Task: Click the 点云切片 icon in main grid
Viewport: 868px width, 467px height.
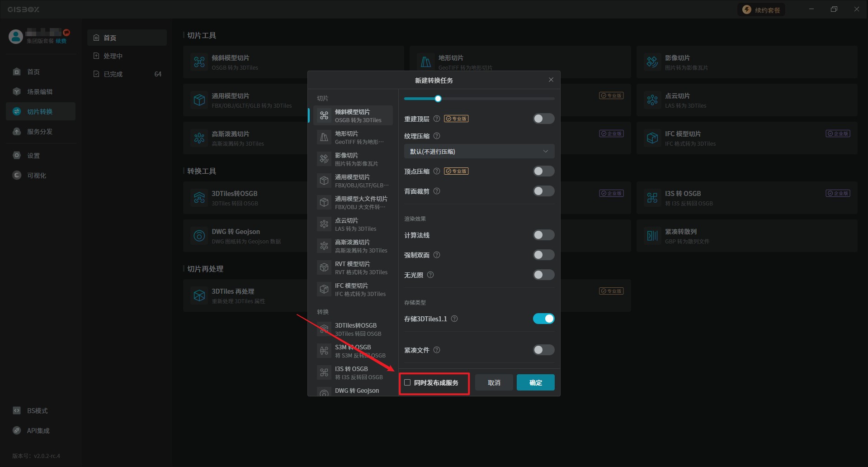Action: [x=652, y=100]
